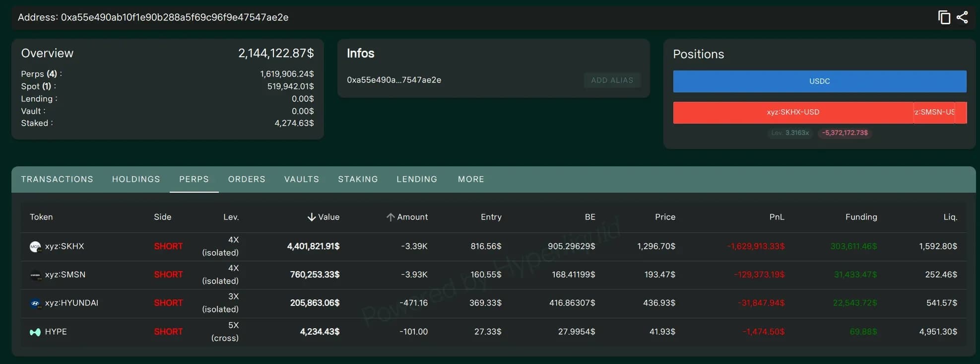This screenshot has width=980, height=364.
Task: Sort by Value using the down arrow
Action: [312, 217]
